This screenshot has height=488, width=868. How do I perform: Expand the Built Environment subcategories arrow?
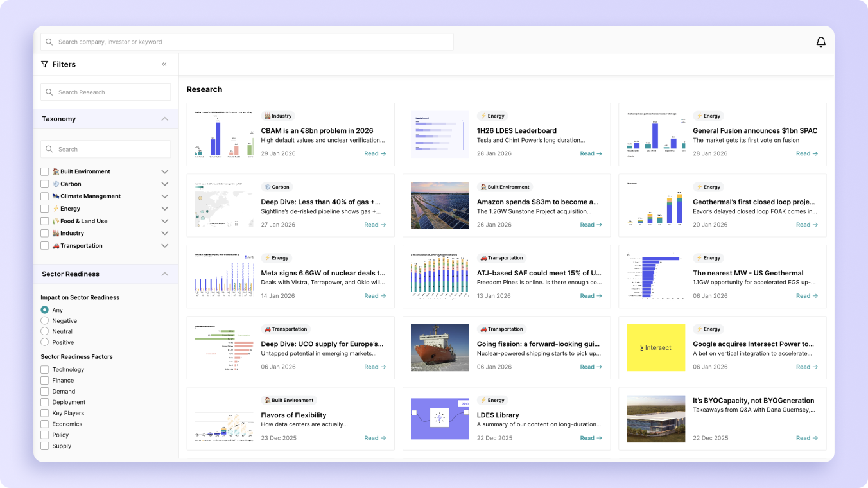tap(165, 172)
